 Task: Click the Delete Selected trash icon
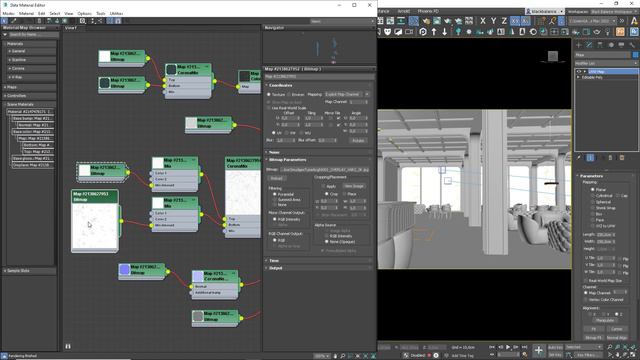coord(39,21)
